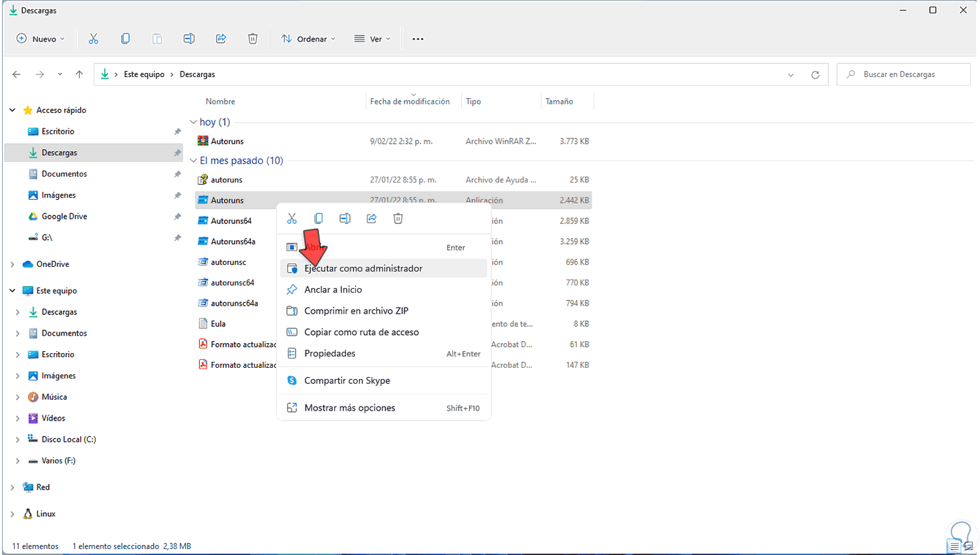The height and width of the screenshot is (555, 980).
Task: Select Mostrar más opciones
Action: point(384,408)
